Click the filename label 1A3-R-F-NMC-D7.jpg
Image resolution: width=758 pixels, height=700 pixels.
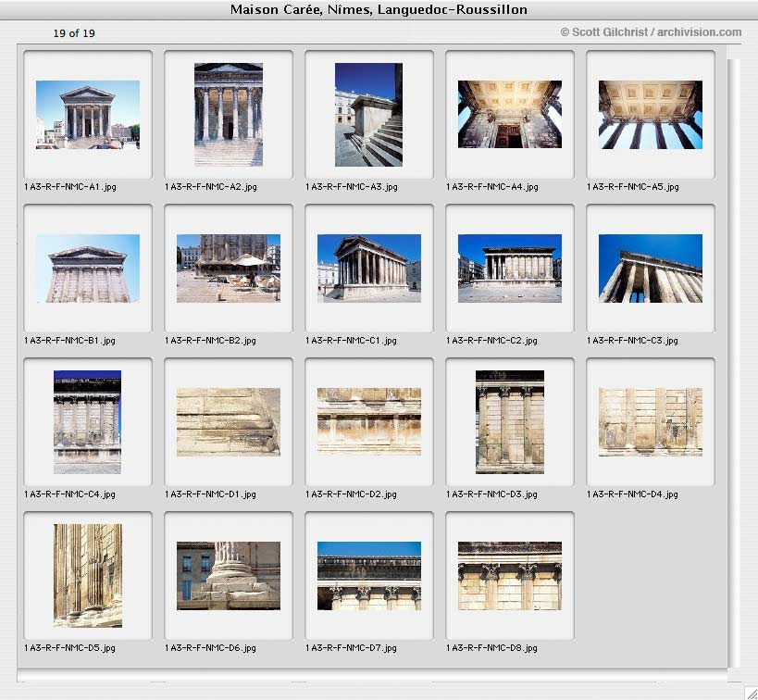point(351,648)
